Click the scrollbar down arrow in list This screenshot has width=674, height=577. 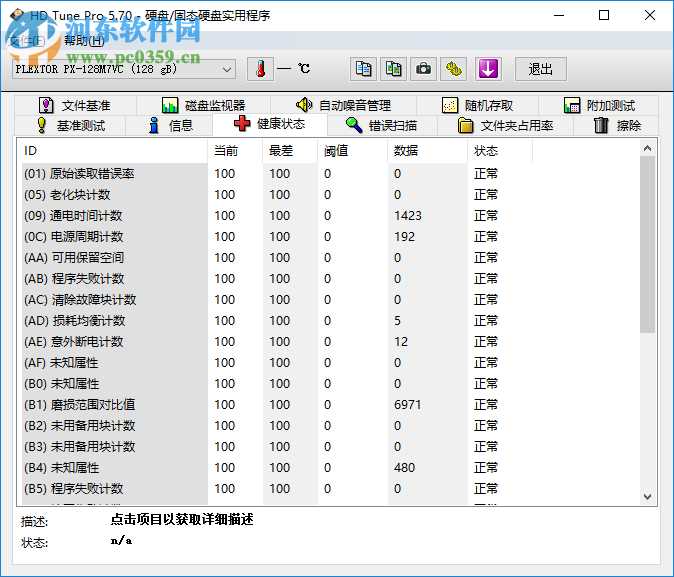point(647,496)
